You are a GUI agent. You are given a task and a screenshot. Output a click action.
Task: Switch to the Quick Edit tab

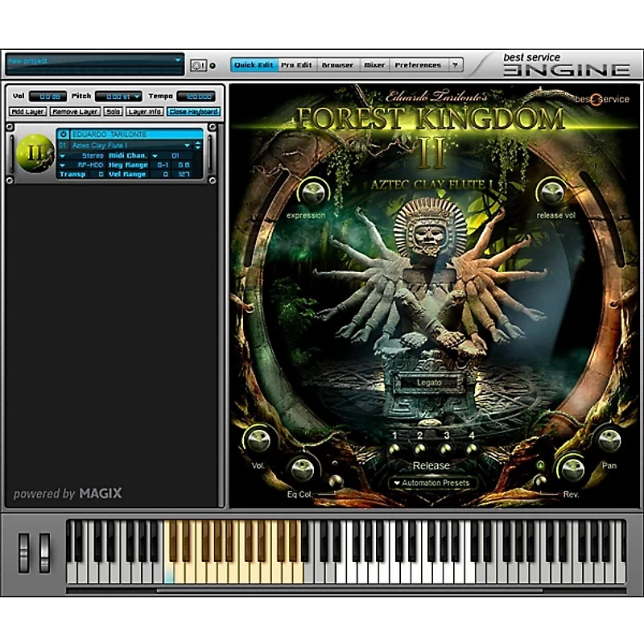(x=254, y=65)
